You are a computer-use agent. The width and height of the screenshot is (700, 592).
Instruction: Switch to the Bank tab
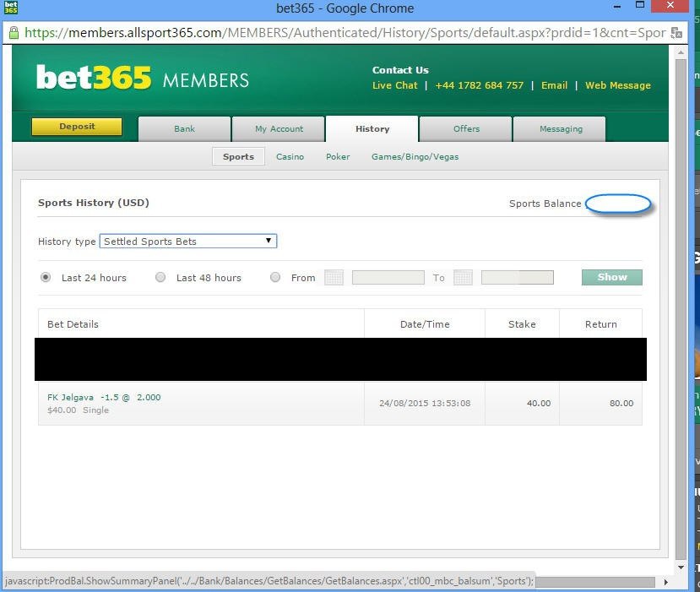tap(184, 129)
